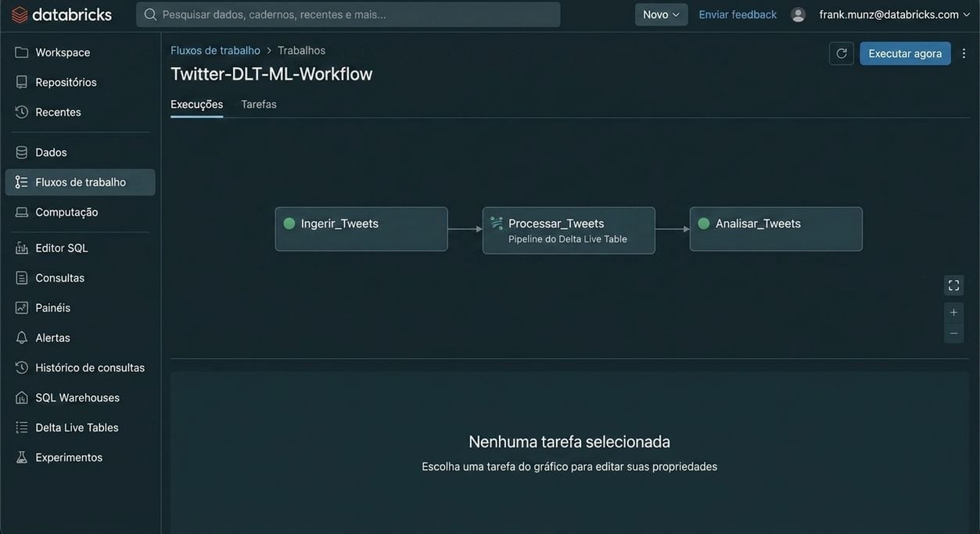980x534 pixels.
Task: Open Painéis in the sidebar
Action: coord(80,308)
